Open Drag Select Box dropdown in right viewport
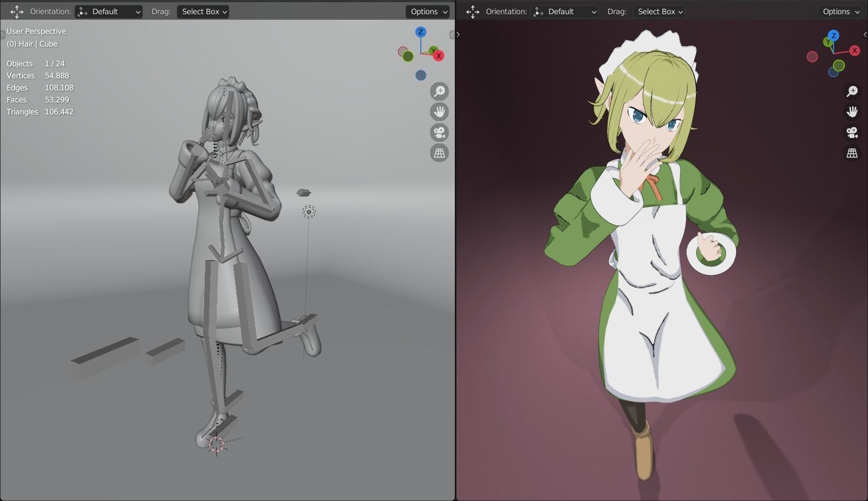This screenshot has width=868, height=501. pyautogui.click(x=658, y=11)
